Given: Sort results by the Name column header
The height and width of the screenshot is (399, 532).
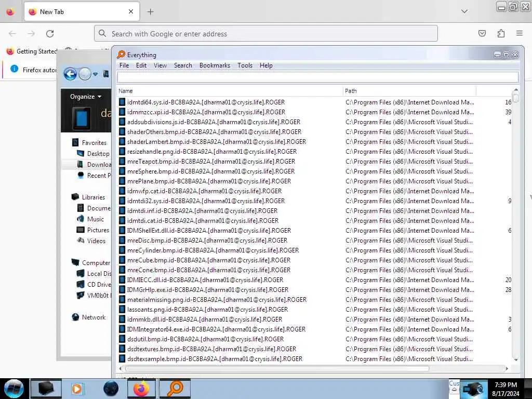Looking at the screenshot, I should (x=230, y=91).
